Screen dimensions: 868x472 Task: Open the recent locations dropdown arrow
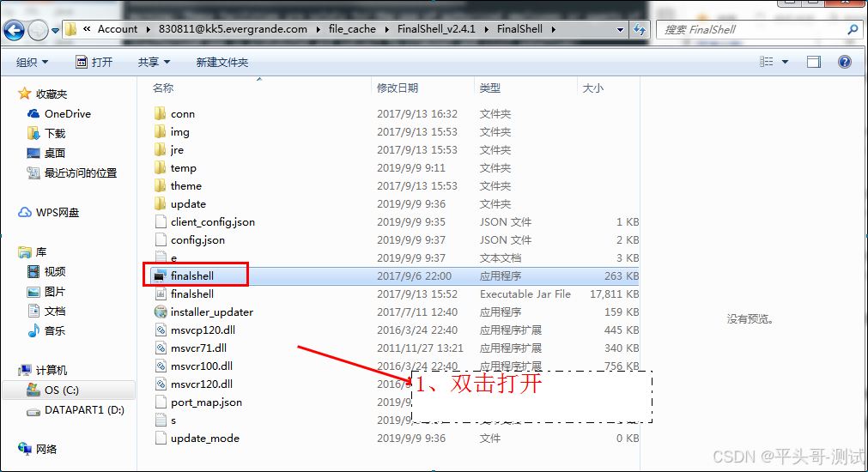[55, 30]
